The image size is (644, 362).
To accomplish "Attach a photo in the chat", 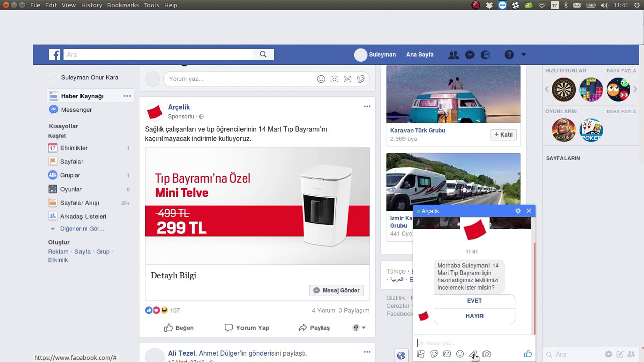I will click(421, 354).
